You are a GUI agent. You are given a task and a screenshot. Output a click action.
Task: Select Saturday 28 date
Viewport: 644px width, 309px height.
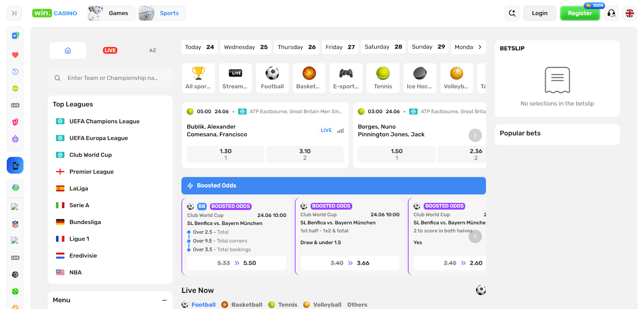pyautogui.click(x=383, y=47)
